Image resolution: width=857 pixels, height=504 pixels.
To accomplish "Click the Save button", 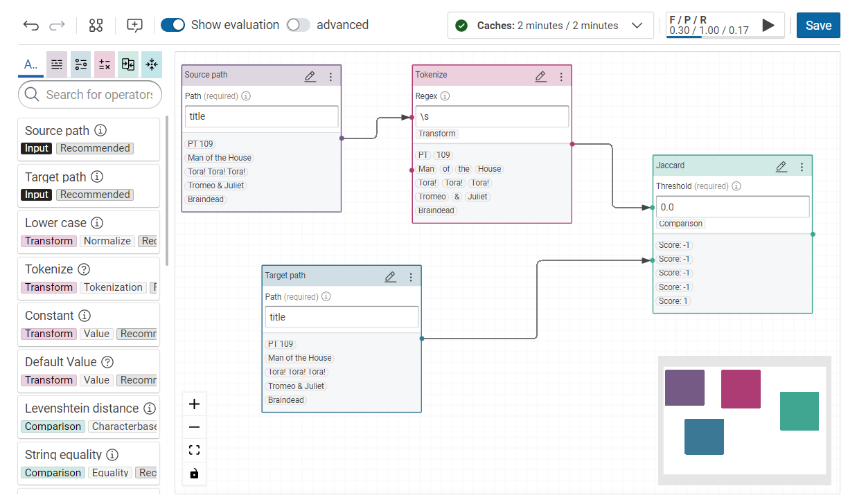I will (x=818, y=26).
